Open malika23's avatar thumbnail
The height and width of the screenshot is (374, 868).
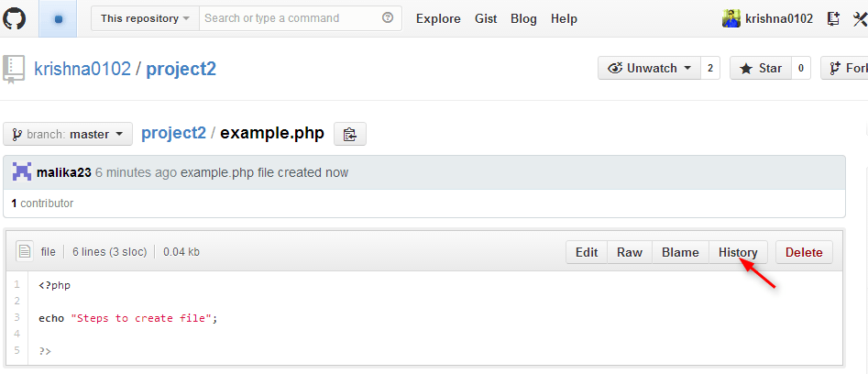click(x=22, y=172)
